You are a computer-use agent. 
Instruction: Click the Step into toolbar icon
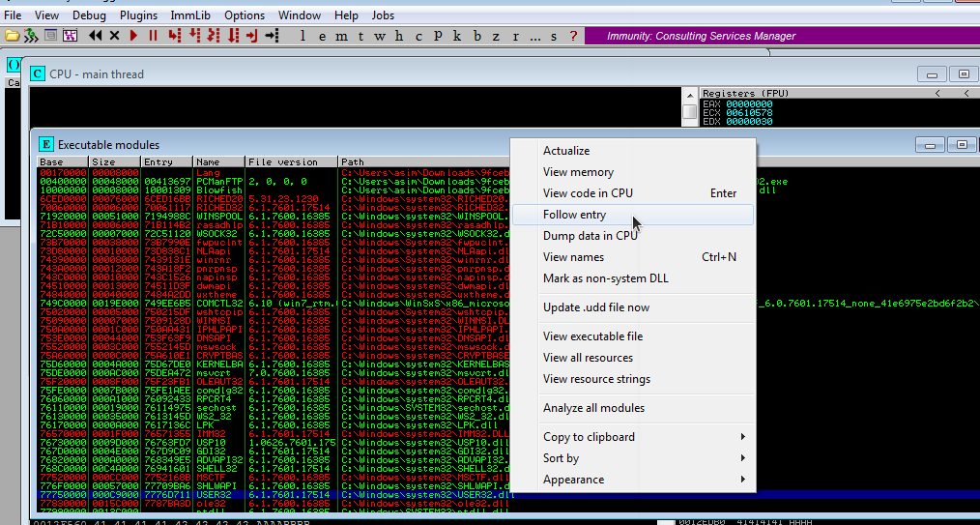tap(175, 36)
